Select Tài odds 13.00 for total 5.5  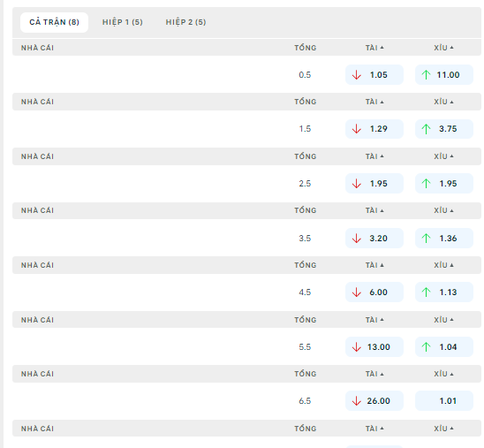click(374, 346)
